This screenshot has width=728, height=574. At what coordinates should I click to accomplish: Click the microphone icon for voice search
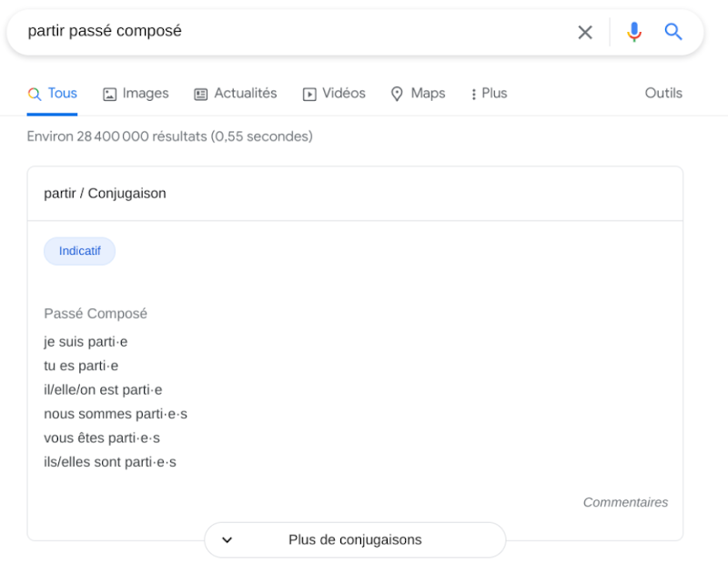click(x=633, y=31)
